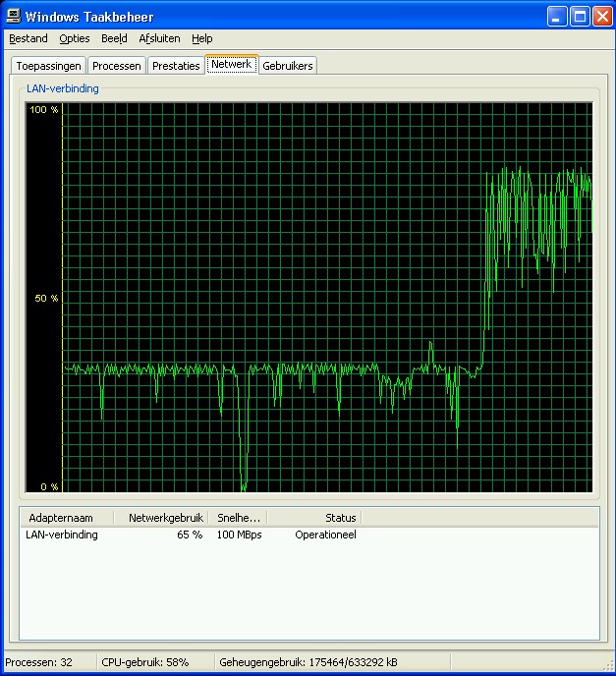
Task: Click Geheugengebruik value in status bar
Action: click(308, 662)
